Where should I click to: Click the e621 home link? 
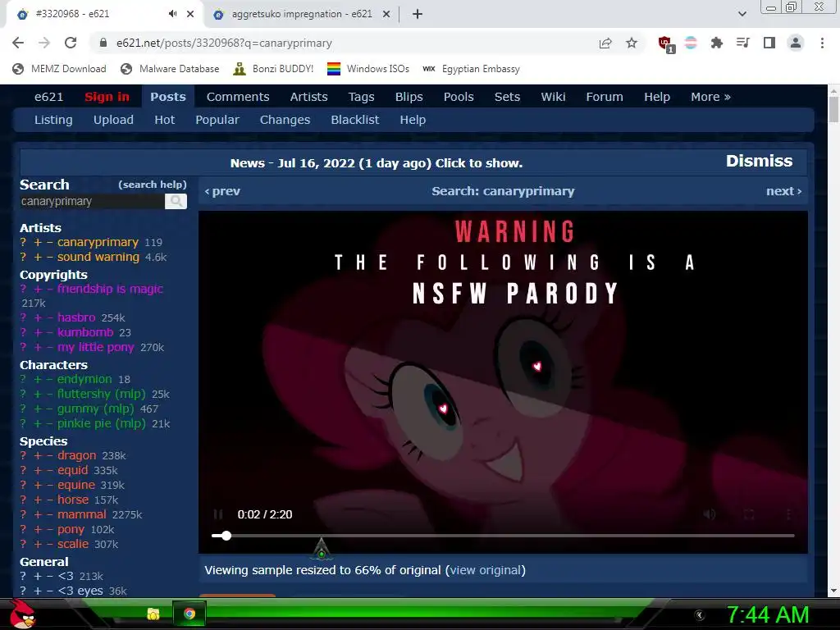click(x=48, y=97)
